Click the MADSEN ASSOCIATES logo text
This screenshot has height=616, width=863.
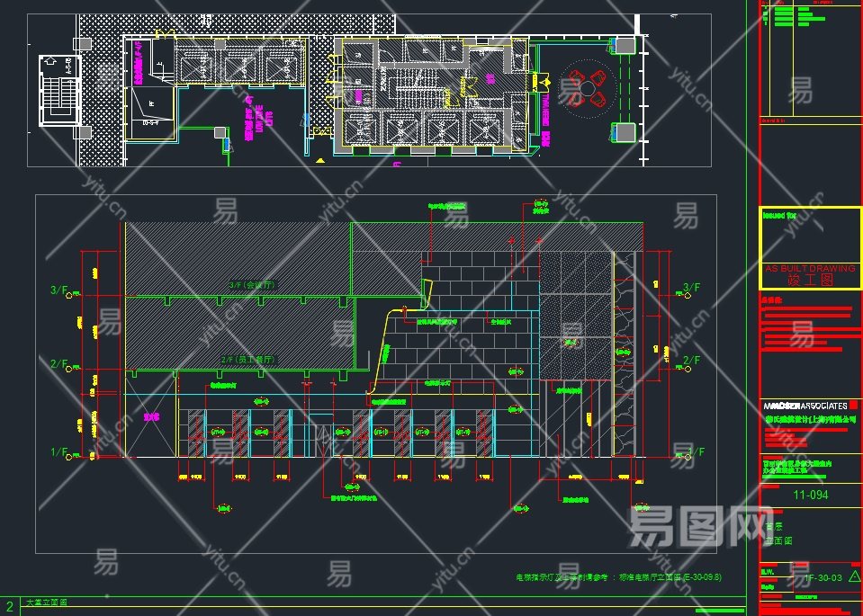point(805,406)
